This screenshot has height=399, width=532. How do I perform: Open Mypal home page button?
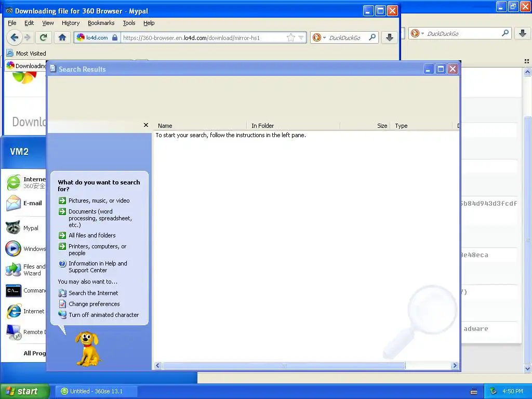coord(62,37)
